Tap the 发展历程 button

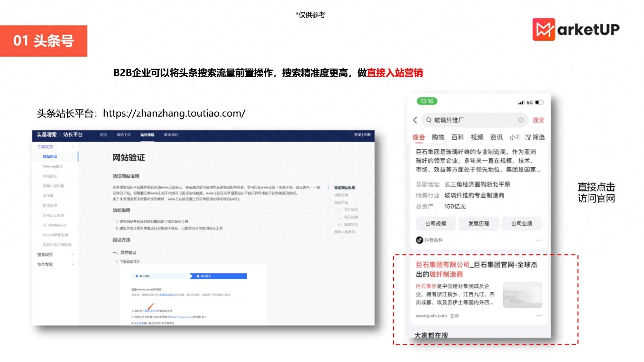pos(478,223)
